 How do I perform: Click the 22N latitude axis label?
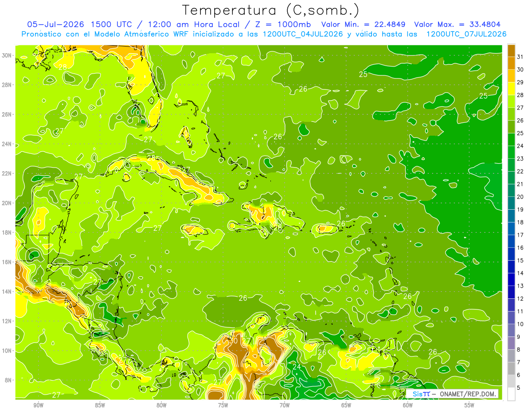pyautogui.click(x=7, y=173)
